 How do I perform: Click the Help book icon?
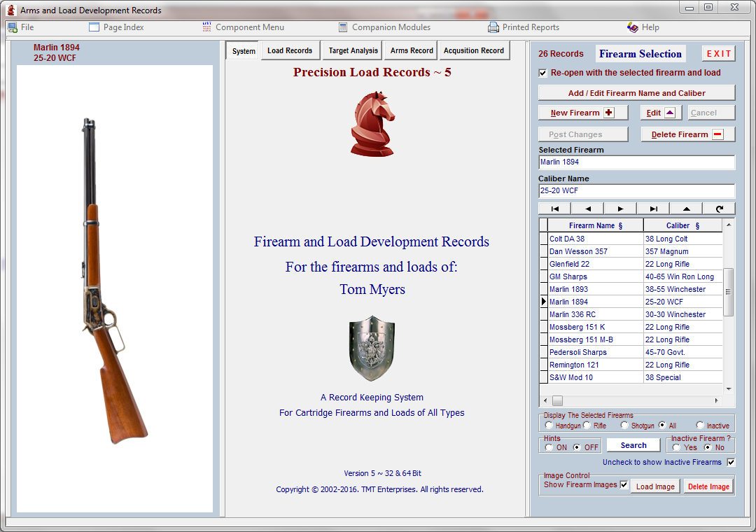pyautogui.click(x=633, y=27)
